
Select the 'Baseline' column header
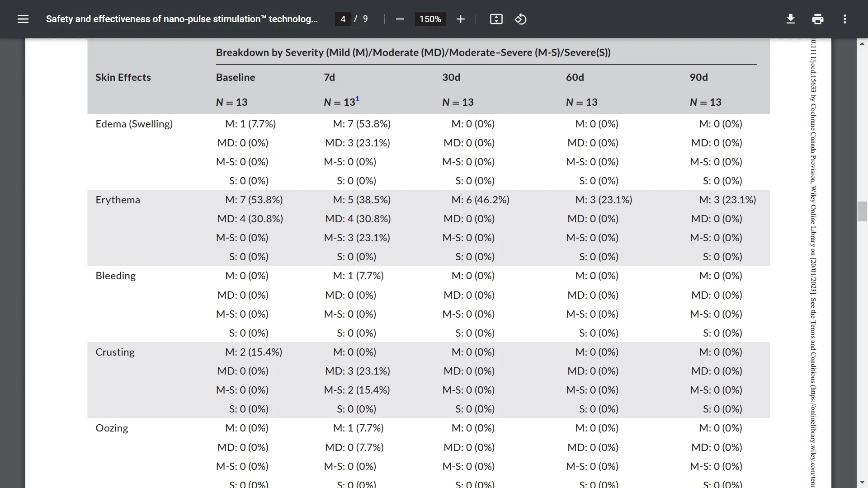(236, 77)
